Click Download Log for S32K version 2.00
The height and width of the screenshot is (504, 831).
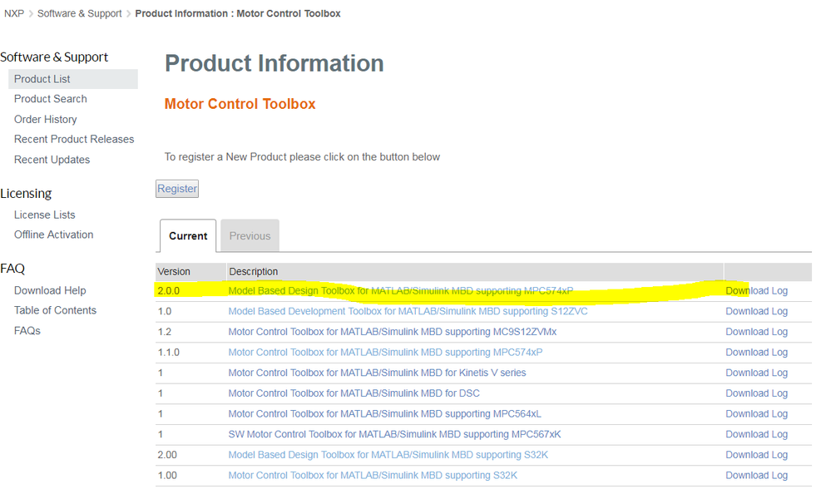[x=756, y=455]
